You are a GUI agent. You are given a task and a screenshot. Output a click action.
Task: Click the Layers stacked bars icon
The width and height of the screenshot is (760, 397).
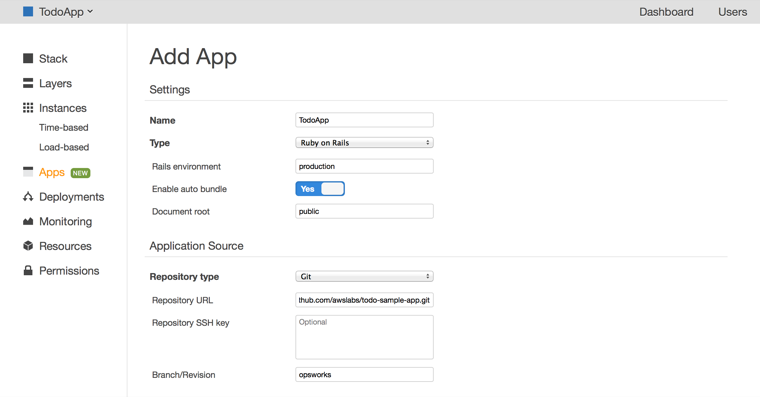point(28,83)
